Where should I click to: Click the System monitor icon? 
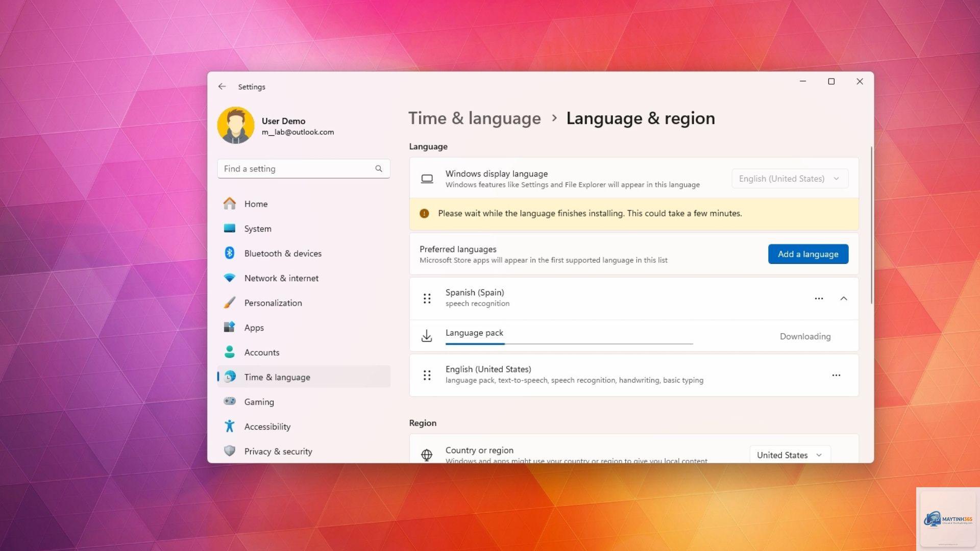pos(230,229)
